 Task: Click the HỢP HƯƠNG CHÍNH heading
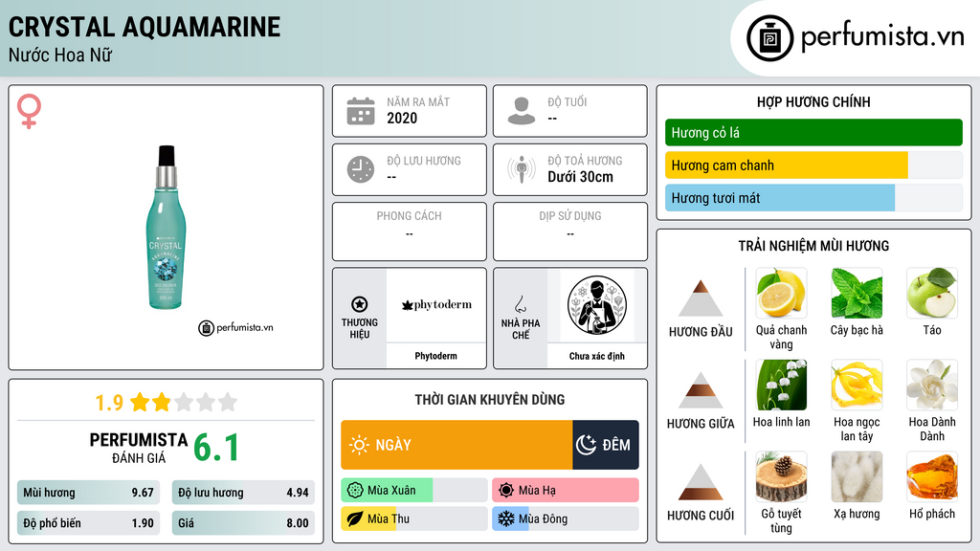coord(813,101)
